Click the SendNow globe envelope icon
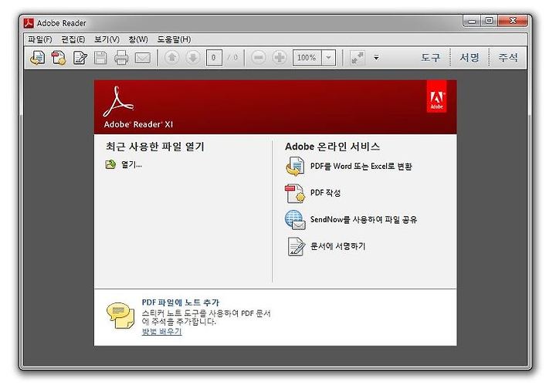Screen dimensions: 556x392 click(295, 220)
